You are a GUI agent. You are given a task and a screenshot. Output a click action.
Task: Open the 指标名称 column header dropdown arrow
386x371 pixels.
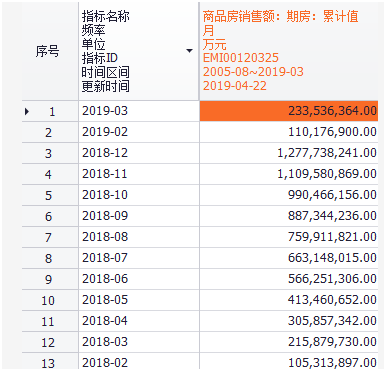click(x=189, y=51)
